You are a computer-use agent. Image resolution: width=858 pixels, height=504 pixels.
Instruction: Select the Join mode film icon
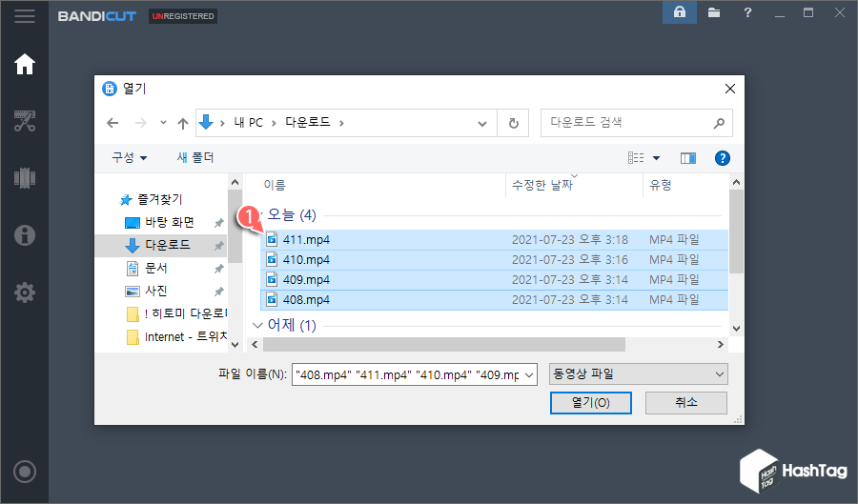tap(25, 177)
